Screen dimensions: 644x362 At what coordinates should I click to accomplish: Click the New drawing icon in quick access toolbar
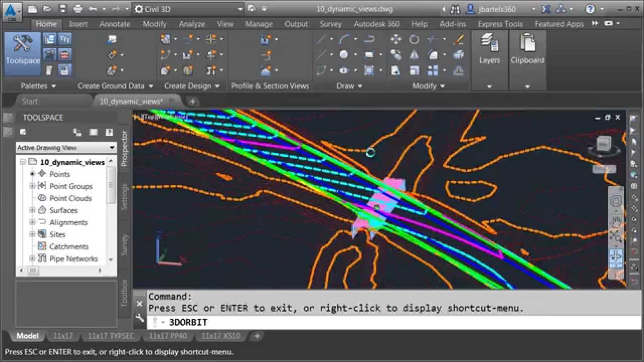[x=33, y=9]
